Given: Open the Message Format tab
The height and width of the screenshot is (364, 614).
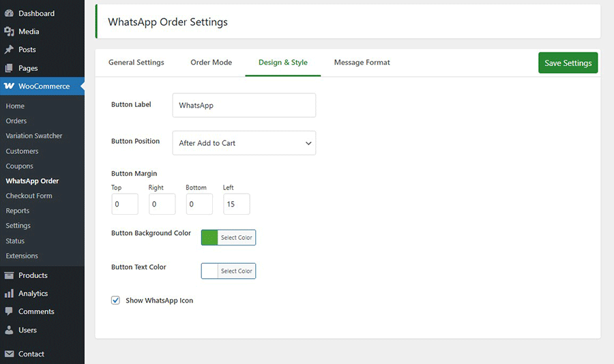Looking at the screenshot, I should [x=362, y=62].
